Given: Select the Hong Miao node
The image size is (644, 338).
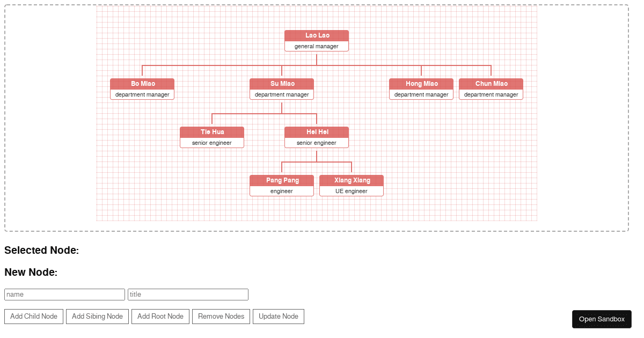Looking at the screenshot, I should tap(421, 89).
